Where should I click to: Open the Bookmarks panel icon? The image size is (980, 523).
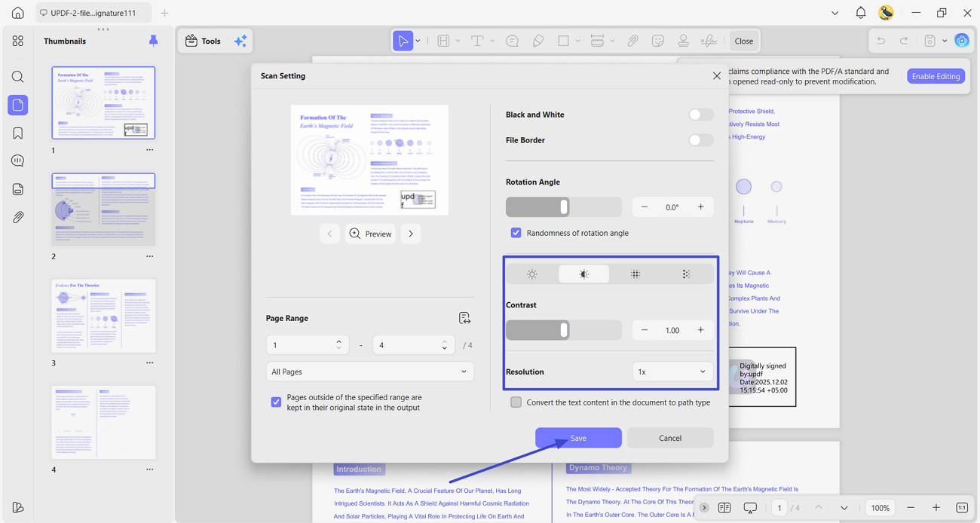pyautogui.click(x=17, y=133)
